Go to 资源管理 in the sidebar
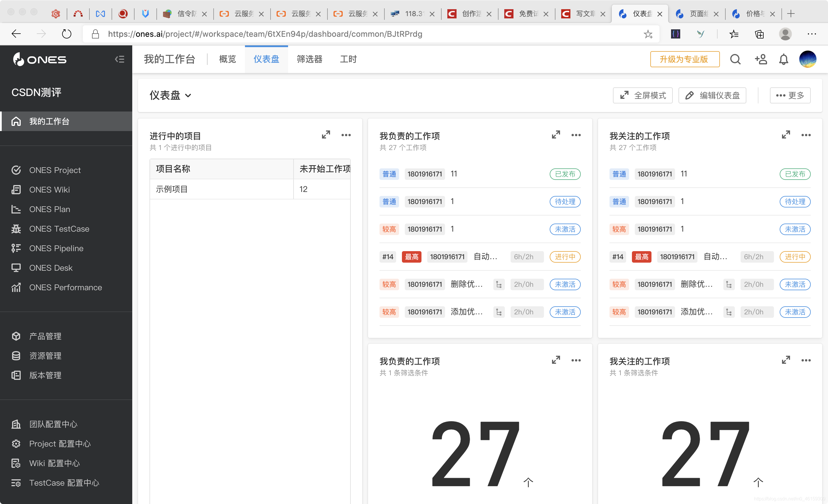The height and width of the screenshot is (504, 828). point(45,355)
